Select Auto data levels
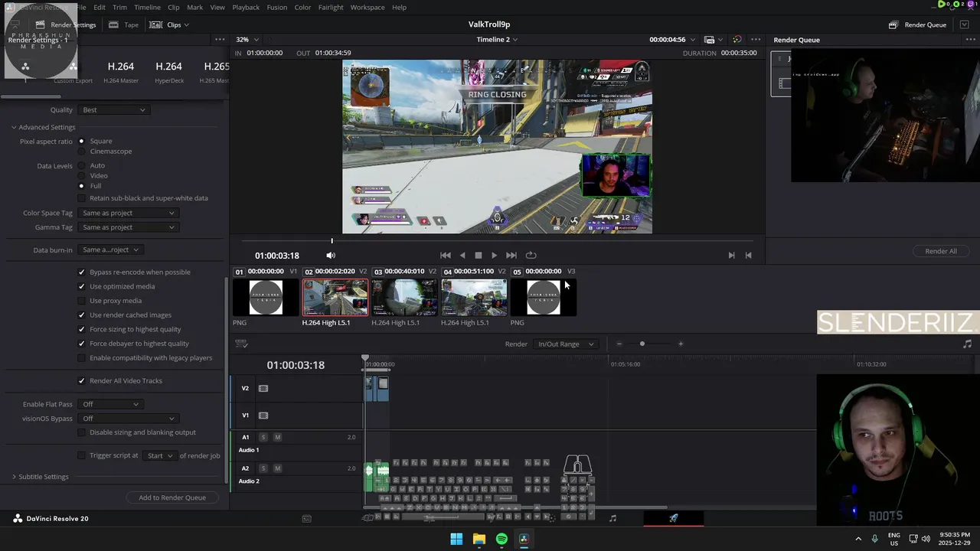The width and height of the screenshot is (980, 551). [x=82, y=166]
